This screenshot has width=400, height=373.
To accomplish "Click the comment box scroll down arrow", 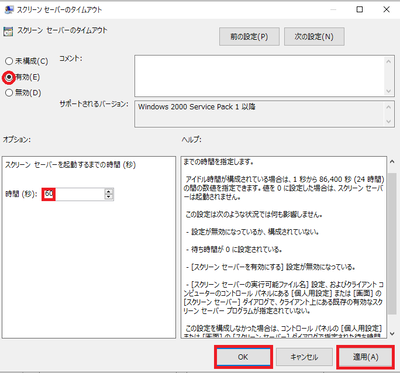I will coord(389,91).
